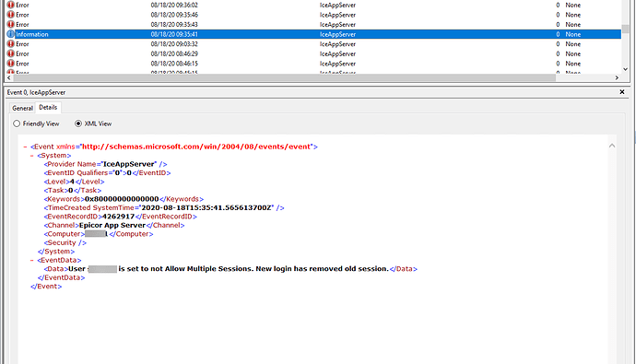
Task: Click the error icon for event 08:46:29
Action: coord(10,53)
